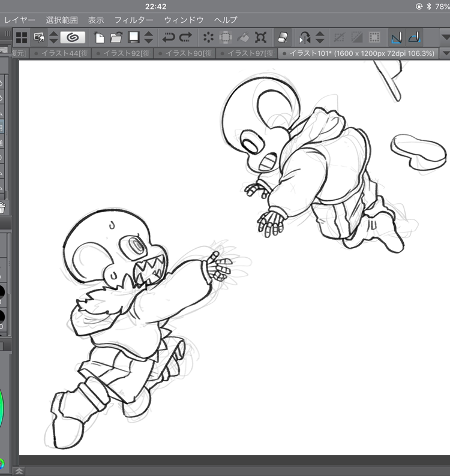The width and height of the screenshot is (450, 476).
Task: Check the 22:42 clock in status bar
Action: pyautogui.click(x=155, y=7)
